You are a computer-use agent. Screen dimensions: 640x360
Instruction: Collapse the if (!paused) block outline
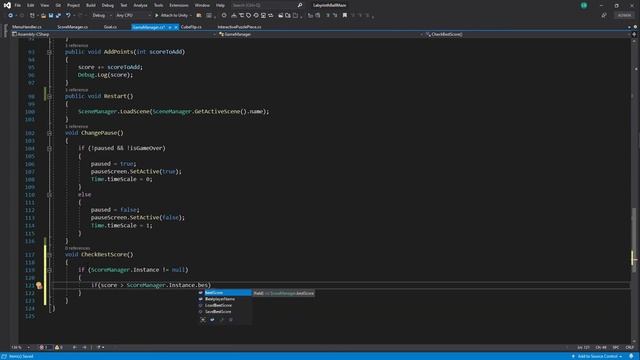(49, 149)
